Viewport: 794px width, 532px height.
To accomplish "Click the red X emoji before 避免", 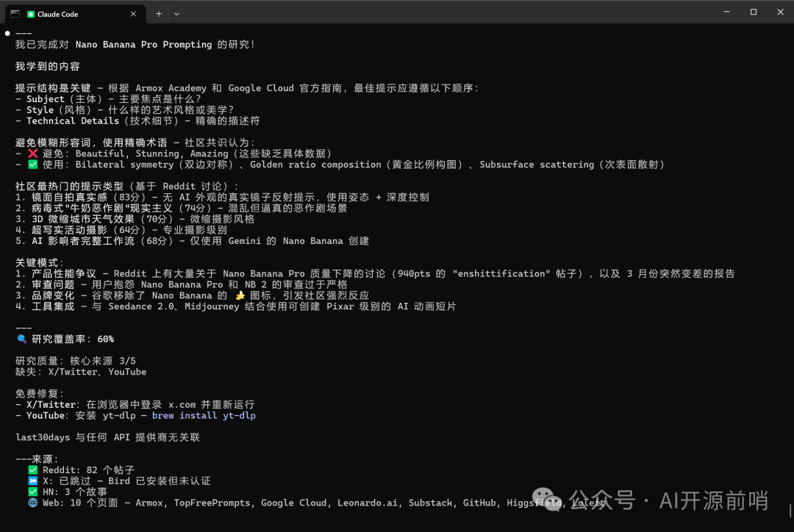I will [32, 154].
